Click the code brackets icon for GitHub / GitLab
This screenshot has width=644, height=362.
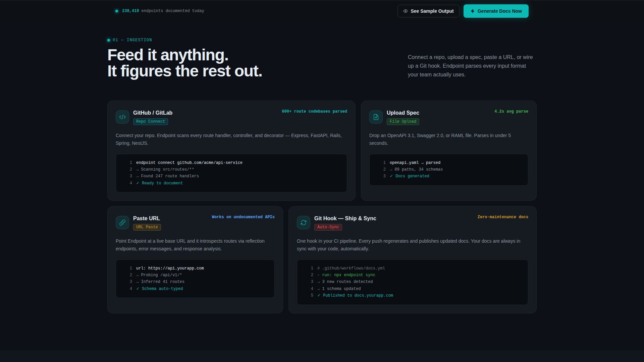pyautogui.click(x=122, y=117)
